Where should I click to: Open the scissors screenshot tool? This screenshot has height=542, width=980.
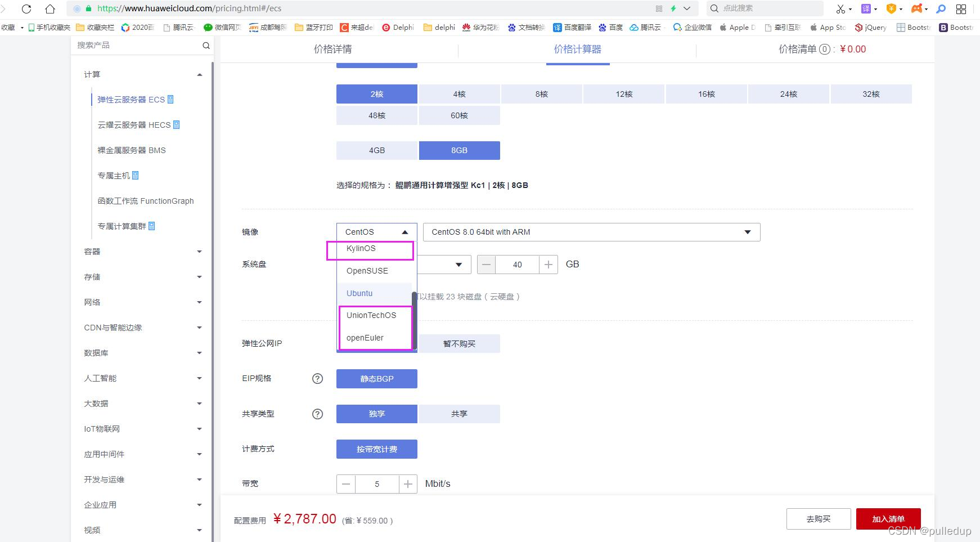click(x=840, y=8)
